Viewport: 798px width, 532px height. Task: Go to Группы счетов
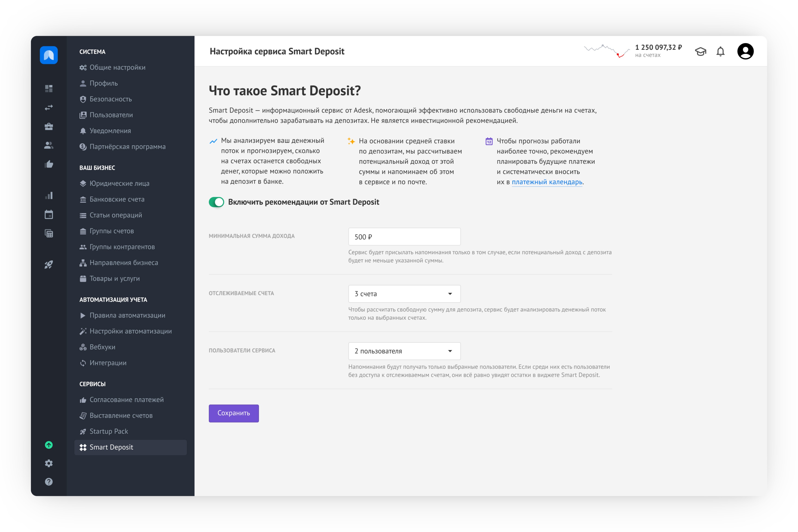point(130,231)
